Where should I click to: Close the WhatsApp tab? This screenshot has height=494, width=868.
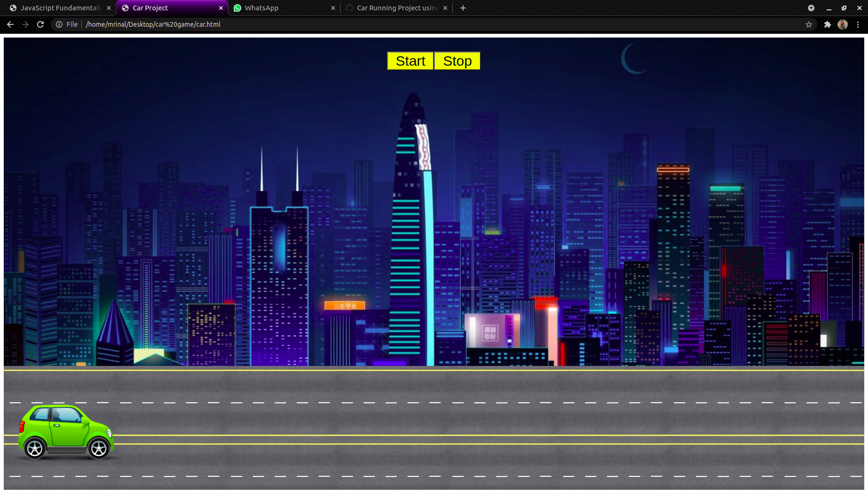coord(333,8)
